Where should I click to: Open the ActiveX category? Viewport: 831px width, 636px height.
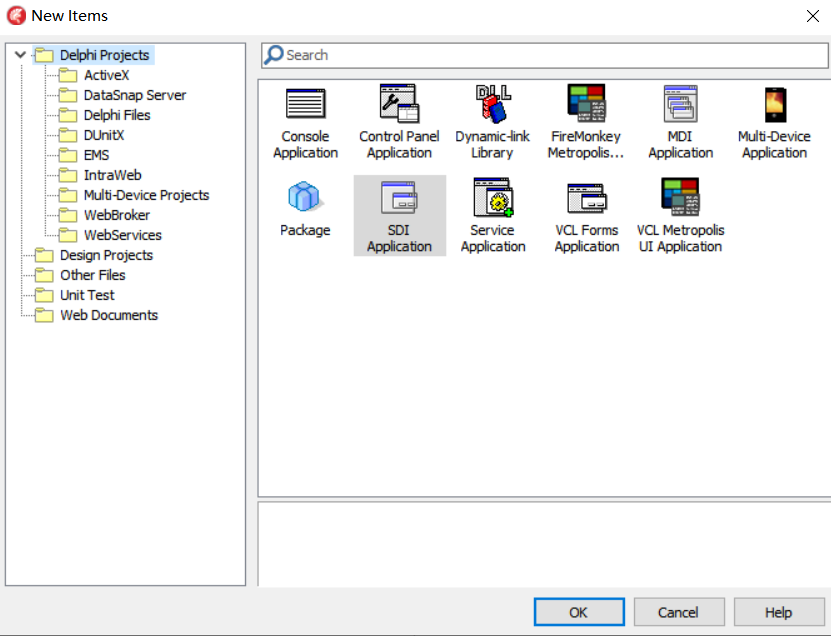pyautogui.click(x=94, y=75)
